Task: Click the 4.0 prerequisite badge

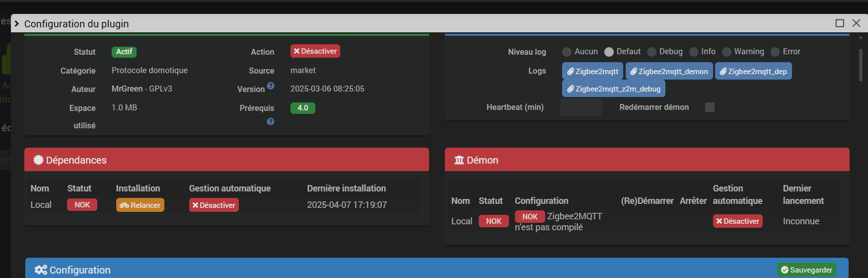Action: [303, 108]
